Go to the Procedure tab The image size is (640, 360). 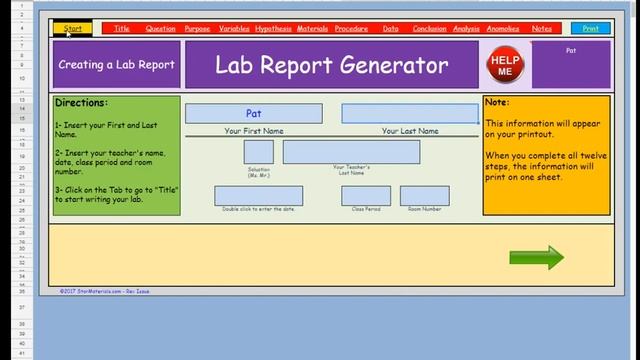click(351, 29)
